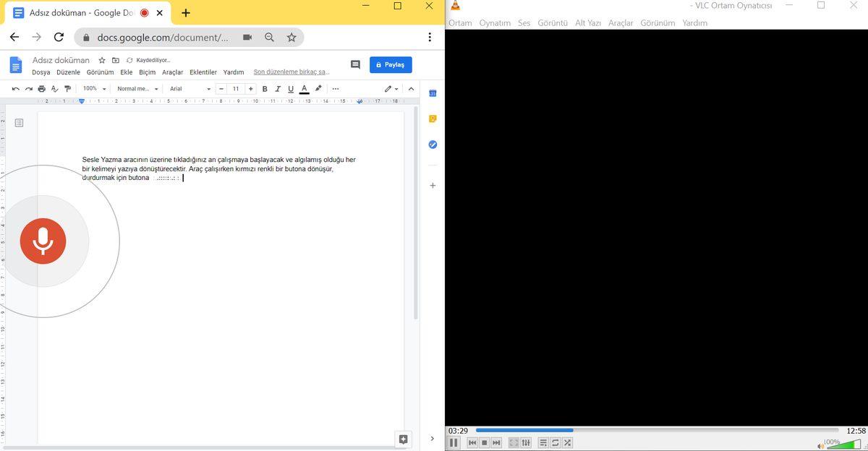The height and width of the screenshot is (451, 868).
Task: Open the zoom level dropdown
Action: click(x=91, y=88)
